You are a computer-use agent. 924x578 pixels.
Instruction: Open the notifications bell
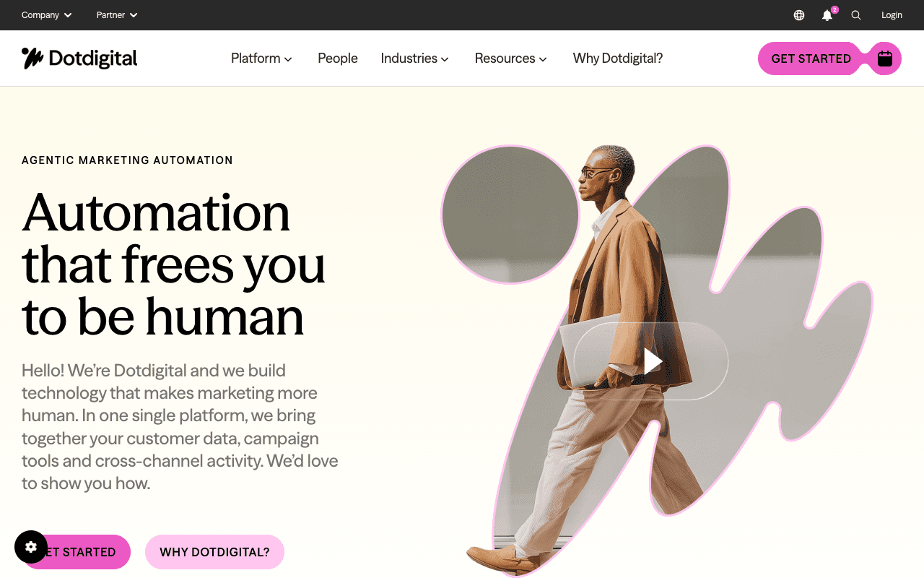[827, 15]
